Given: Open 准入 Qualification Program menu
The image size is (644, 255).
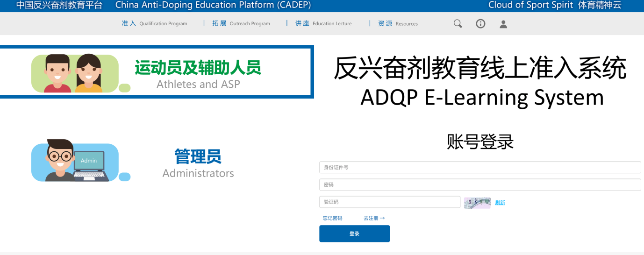Looking at the screenshot, I should [154, 23].
